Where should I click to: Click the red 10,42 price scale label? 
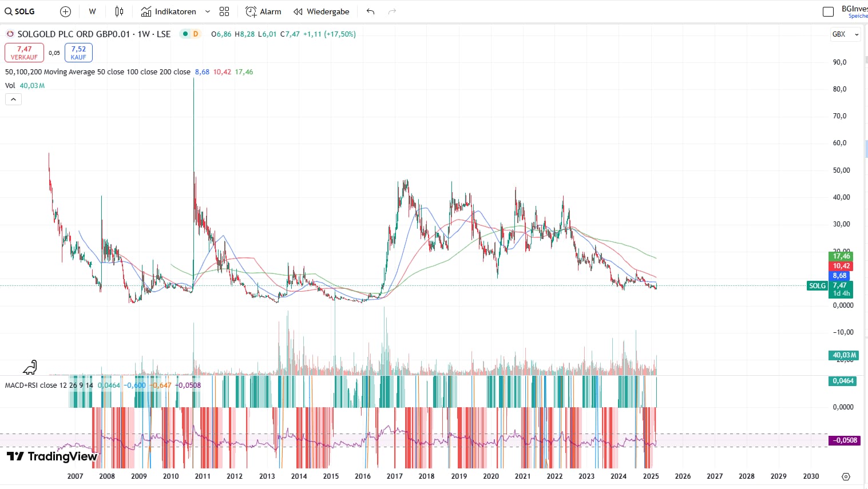[841, 266]
